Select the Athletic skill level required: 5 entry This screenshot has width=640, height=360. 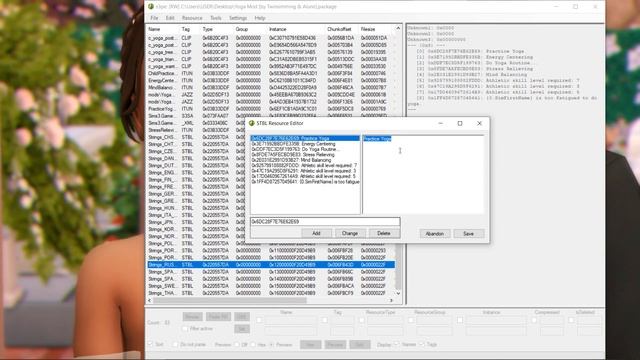click(305, 176)
